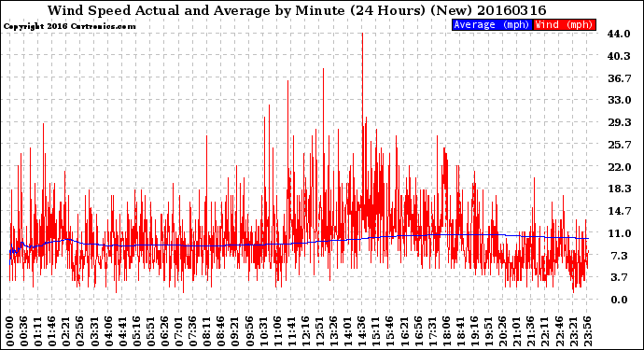Click the 29.3 y-axis label
Screen dimensions: 644x350
click(x=619, y=122)
